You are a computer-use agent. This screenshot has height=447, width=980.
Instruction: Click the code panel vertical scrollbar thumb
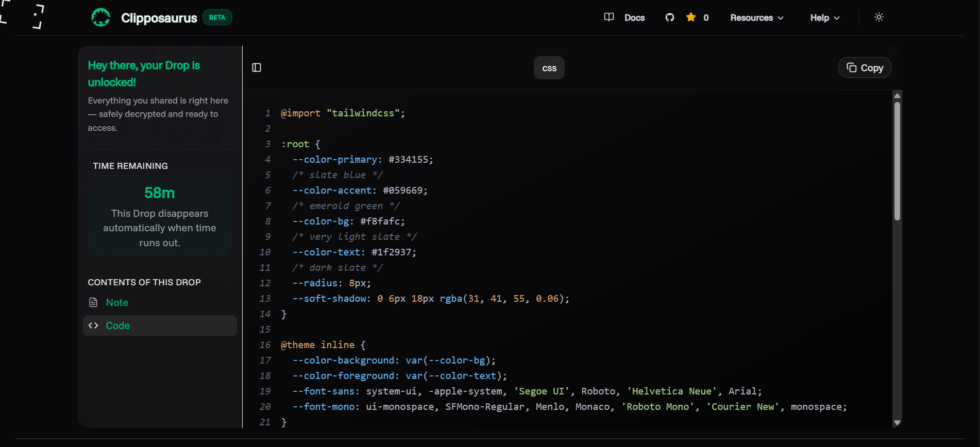[897, 161]
